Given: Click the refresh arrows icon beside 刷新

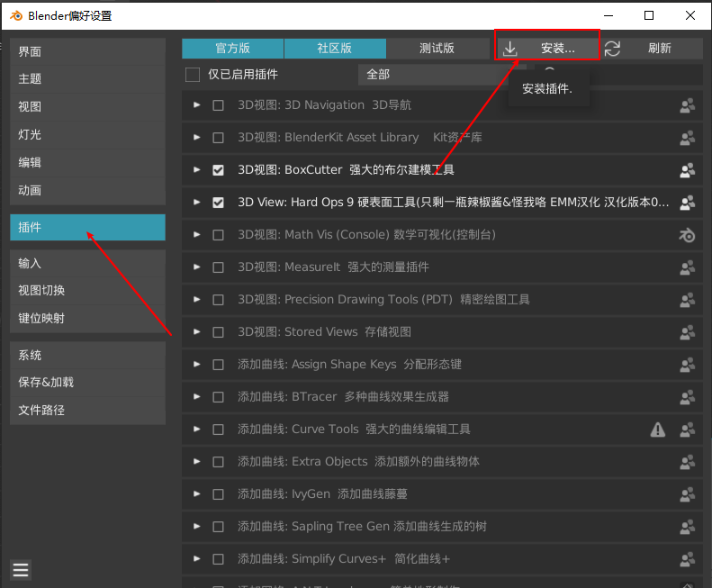Looking at the screenshot, I should [x=612, y=49].
